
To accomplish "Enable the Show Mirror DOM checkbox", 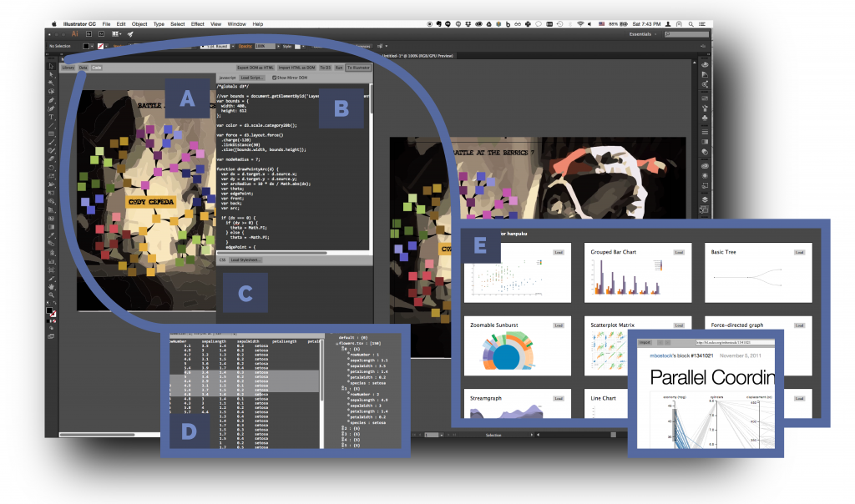I will click(274, 77).
